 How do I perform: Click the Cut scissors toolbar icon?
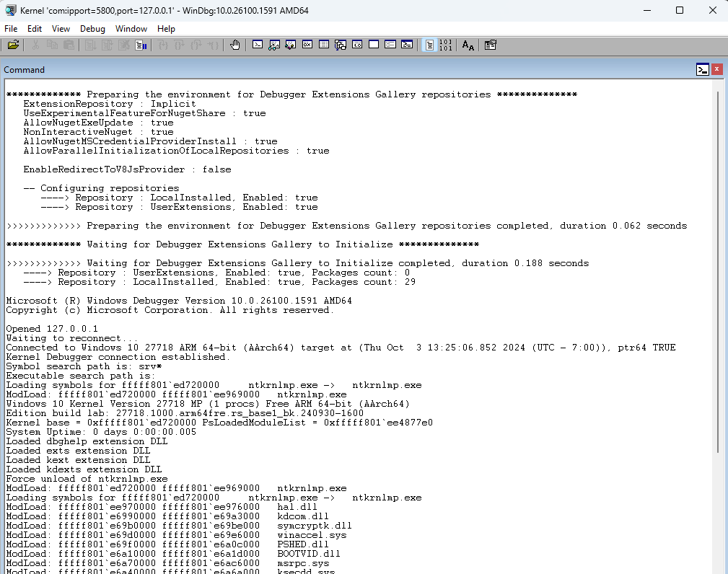(x=35, y=45)
